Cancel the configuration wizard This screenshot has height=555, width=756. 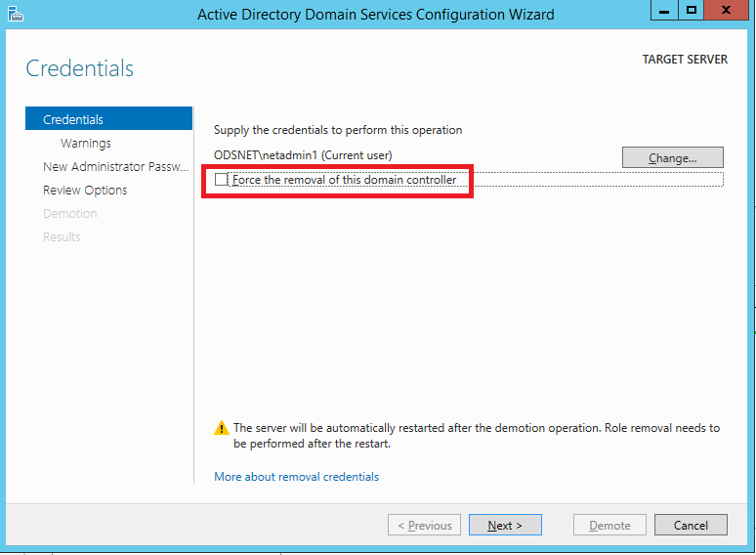point(691,525)
